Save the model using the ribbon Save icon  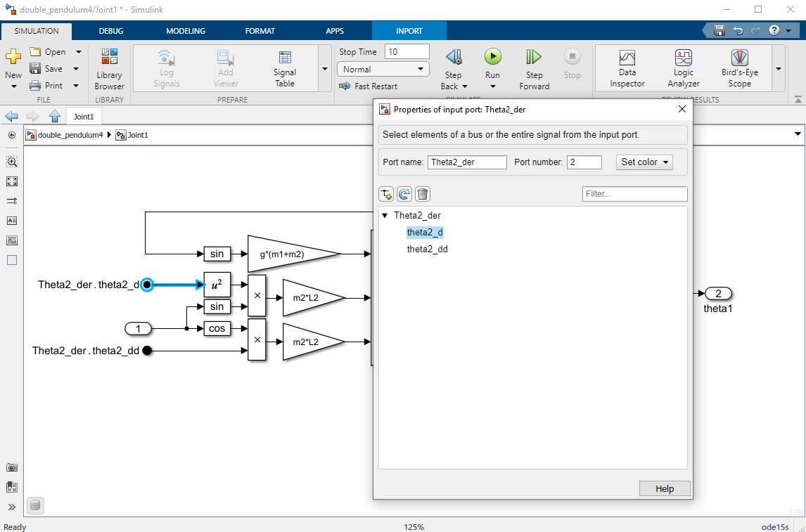[x=35, y=68]
